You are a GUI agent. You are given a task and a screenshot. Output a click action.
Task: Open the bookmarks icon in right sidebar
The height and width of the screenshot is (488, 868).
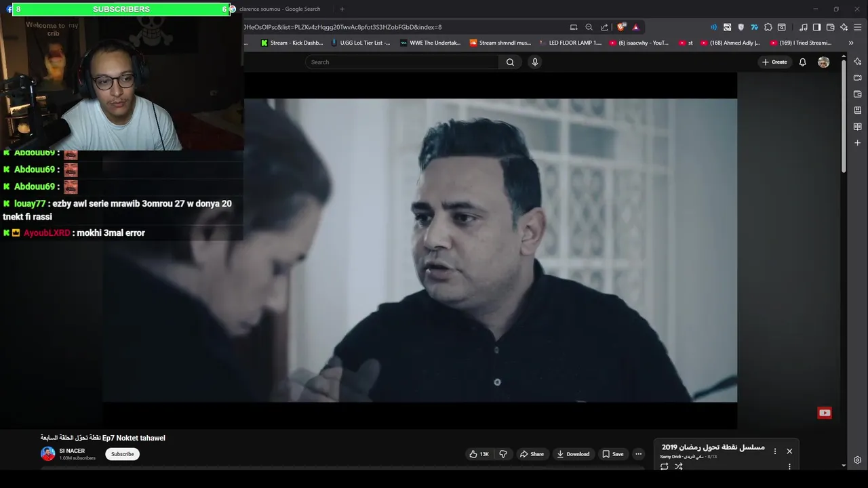pyautogui.click(x=858, y=110)
